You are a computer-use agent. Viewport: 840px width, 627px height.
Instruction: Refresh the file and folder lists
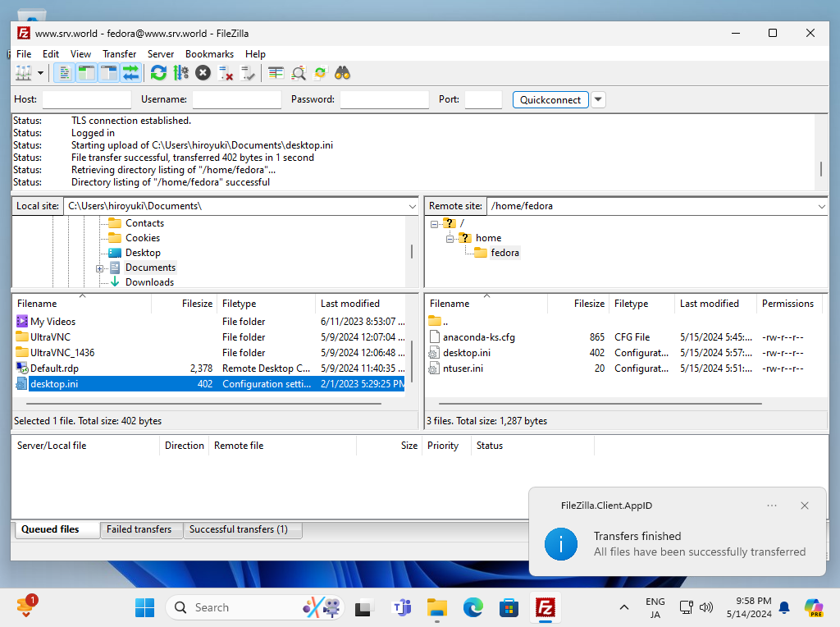click(158, 73)
